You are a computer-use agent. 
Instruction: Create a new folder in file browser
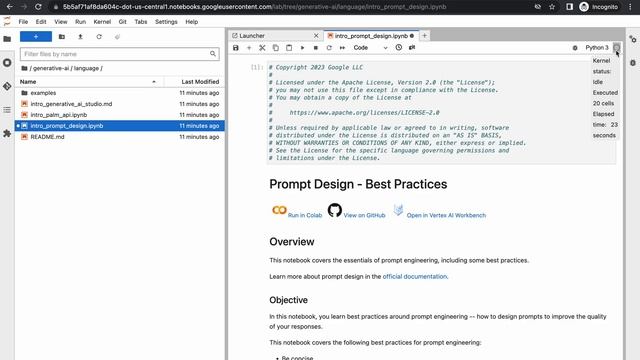pos(62,37)
